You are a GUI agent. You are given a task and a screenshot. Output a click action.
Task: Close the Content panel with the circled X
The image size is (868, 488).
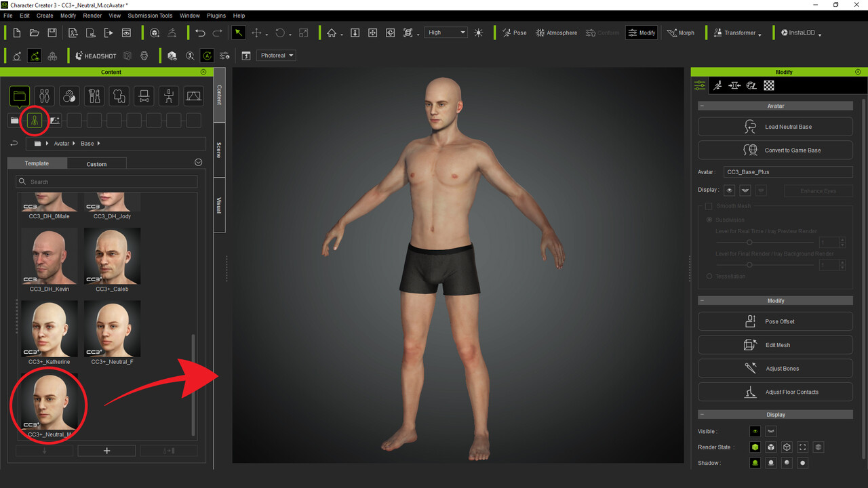pyautogui.click(x=203, y=72)
